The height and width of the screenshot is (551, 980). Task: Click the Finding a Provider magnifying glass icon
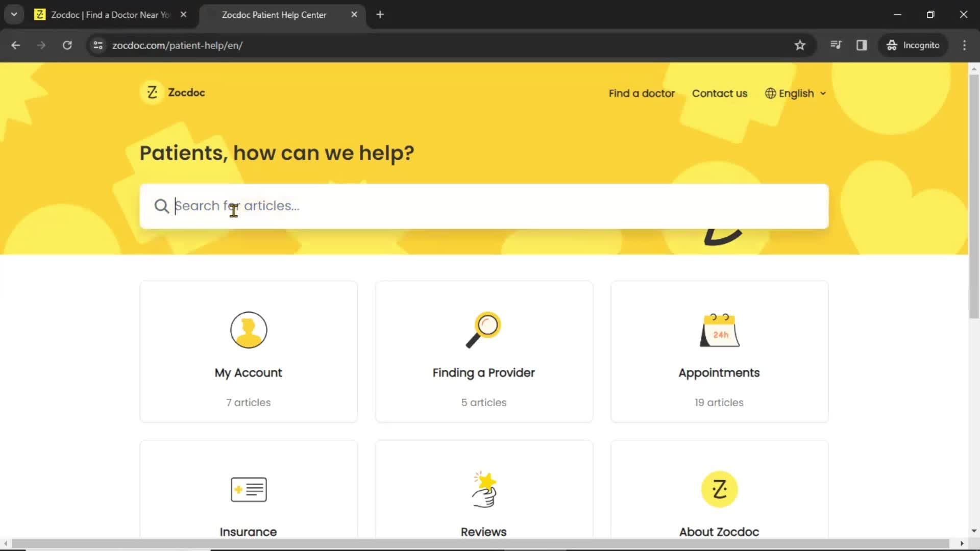[x=483, y=330]
